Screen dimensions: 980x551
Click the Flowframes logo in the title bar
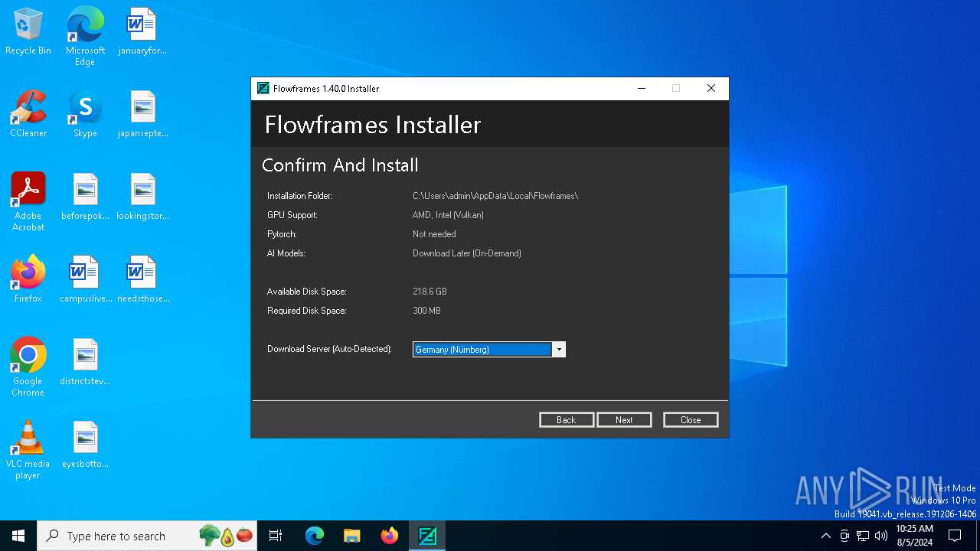(263, 89)
